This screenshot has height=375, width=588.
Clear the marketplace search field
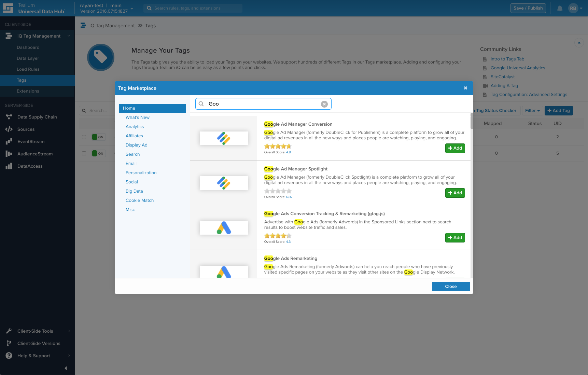[324, 104]
